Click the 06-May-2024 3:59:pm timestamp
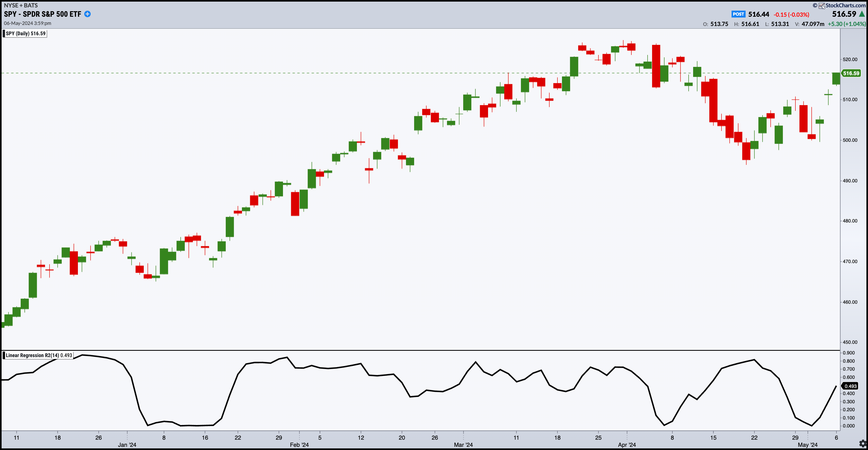Image resolution: width=868 pixels, height=450 pixels. (x=27, y=23)
